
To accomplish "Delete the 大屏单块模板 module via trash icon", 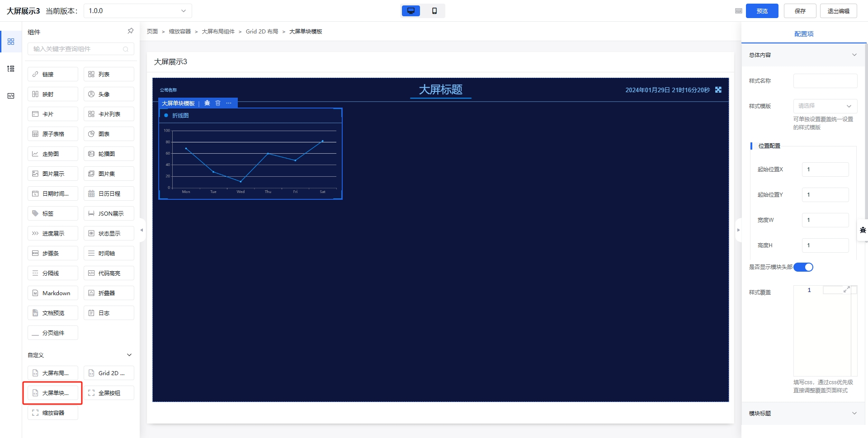I will pyautogui.click(x=218, y=103).
